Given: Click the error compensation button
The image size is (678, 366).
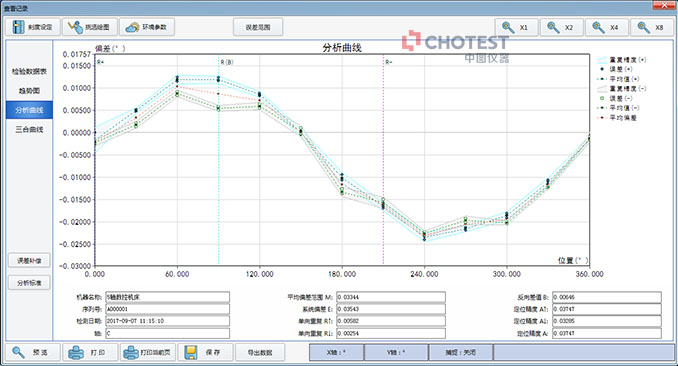Looking at the screenshot, I should 29,260.
